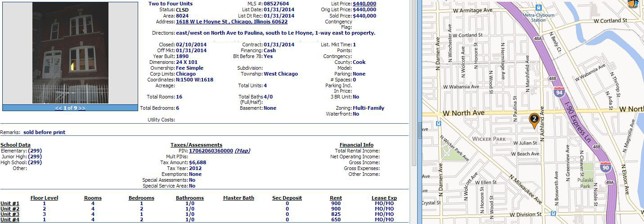This screenshot has height=224, width=644.
Task: Click the Year Built value 1890
Action: (x=182, y=56)
